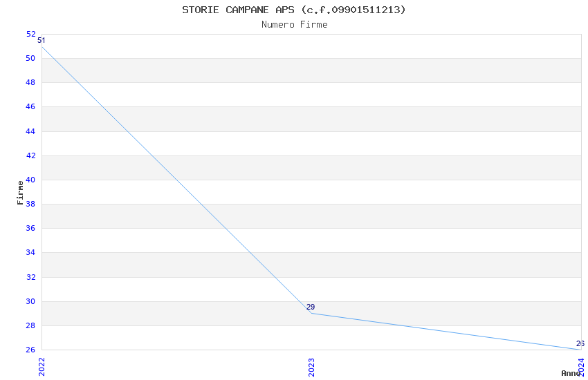Click the y-axis value 34

30,252
